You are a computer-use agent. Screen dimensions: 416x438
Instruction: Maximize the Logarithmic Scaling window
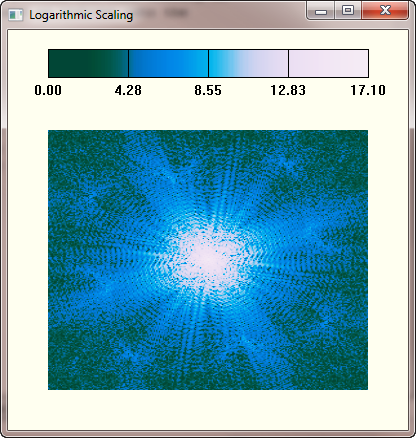coord(348,11)
